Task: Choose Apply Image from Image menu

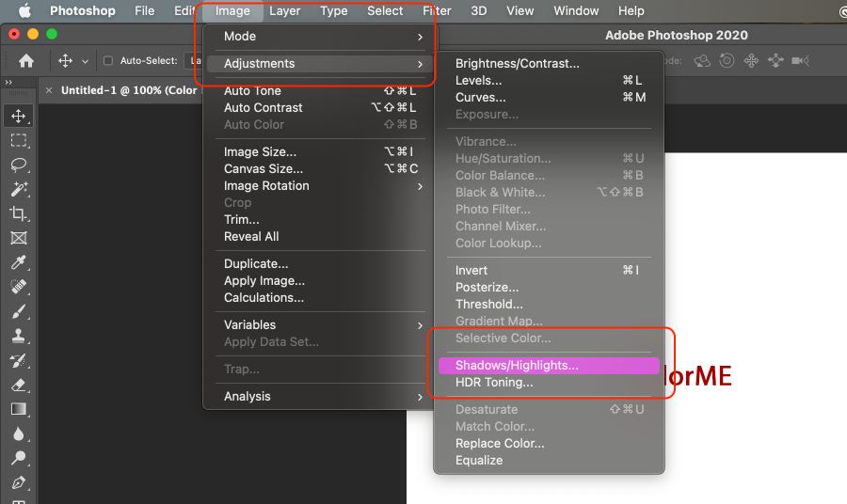Action: click(322, 280)
